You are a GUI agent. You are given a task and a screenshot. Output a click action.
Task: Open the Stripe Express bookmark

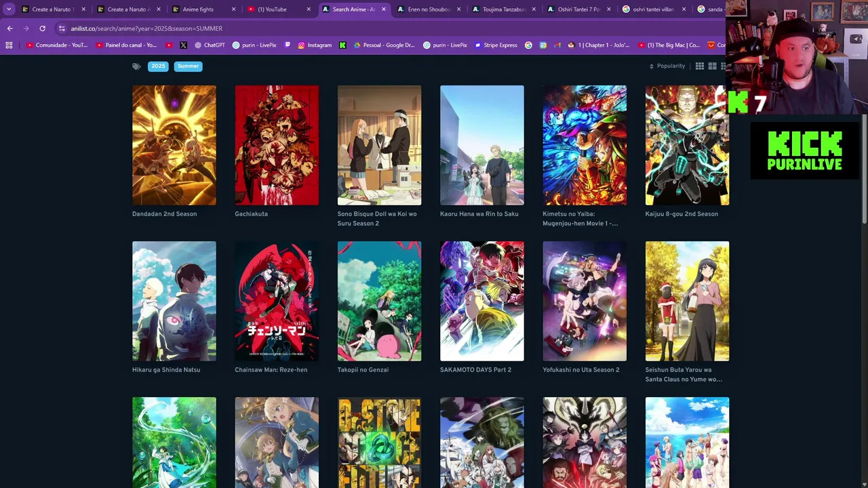coord(496,45)
